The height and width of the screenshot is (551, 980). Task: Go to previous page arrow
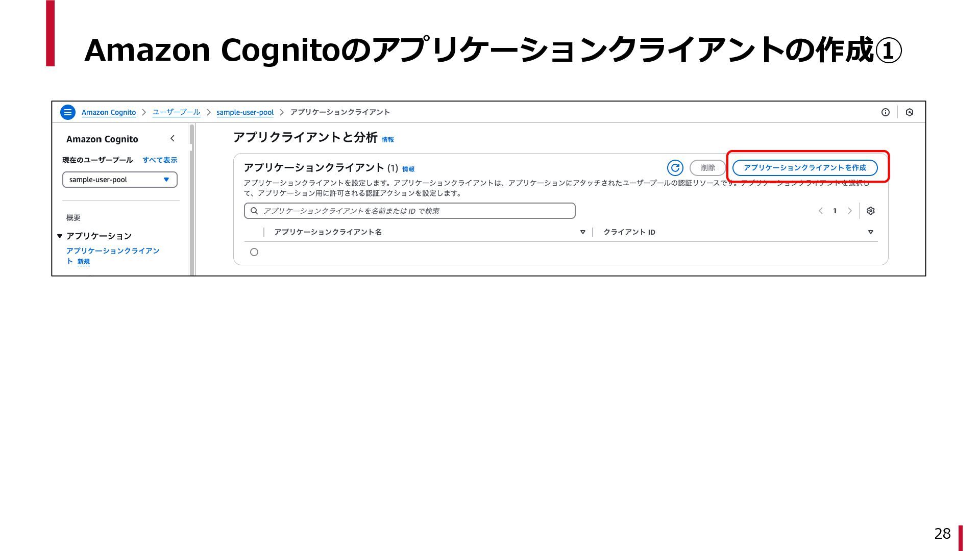[821, 211]
